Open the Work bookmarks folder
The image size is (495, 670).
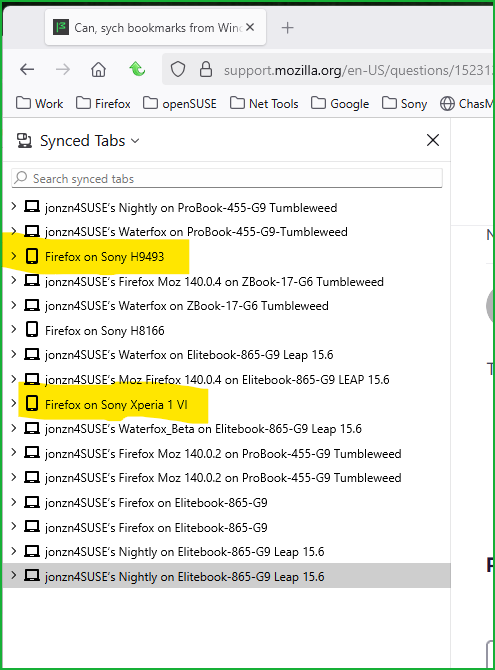click(39, 104)
